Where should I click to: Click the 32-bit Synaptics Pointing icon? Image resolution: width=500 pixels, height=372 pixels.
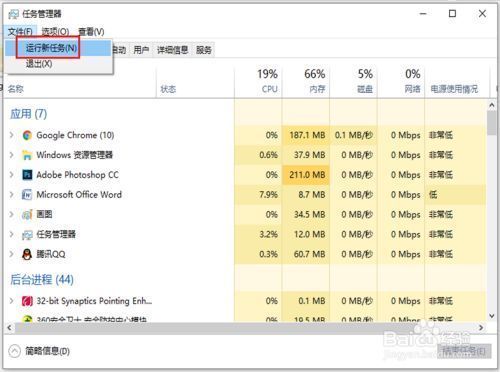[x=27, y=301]
